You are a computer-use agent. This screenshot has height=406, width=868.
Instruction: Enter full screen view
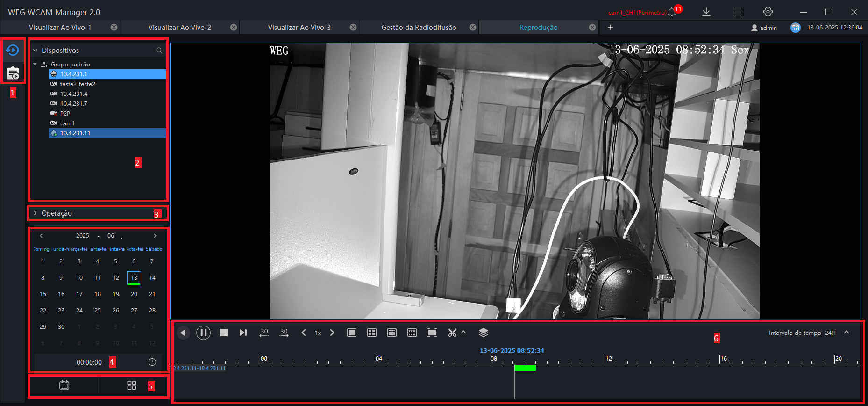click(432, 333)
